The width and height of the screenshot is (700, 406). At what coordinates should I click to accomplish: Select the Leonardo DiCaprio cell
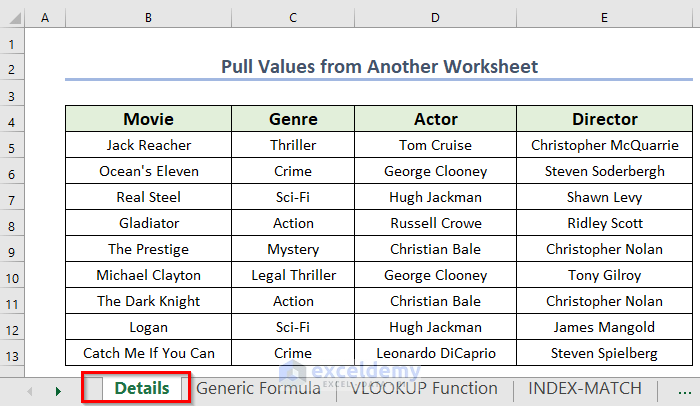click(435, 353)
